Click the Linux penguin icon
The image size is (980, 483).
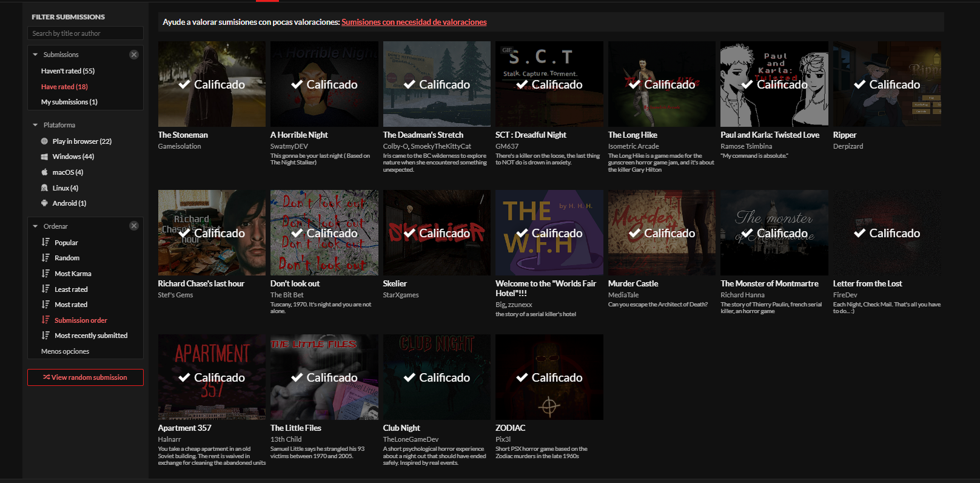click(44, 188)
